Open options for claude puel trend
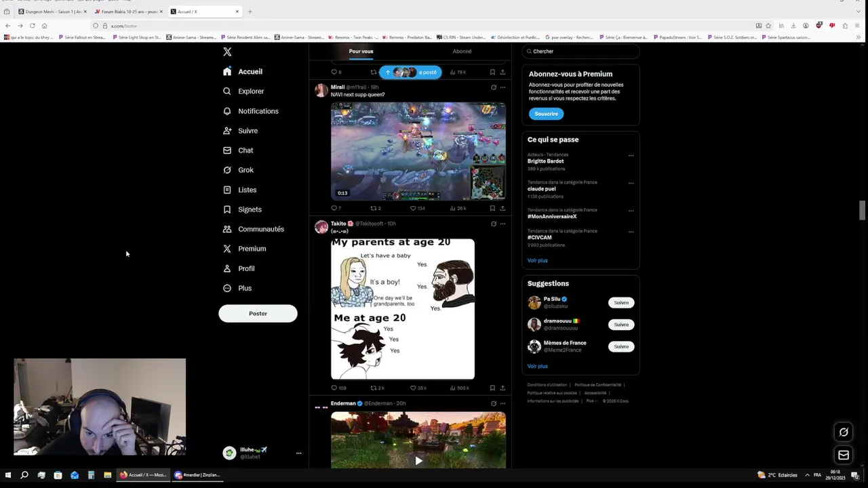868x488 pixels. tap(631, 183)
